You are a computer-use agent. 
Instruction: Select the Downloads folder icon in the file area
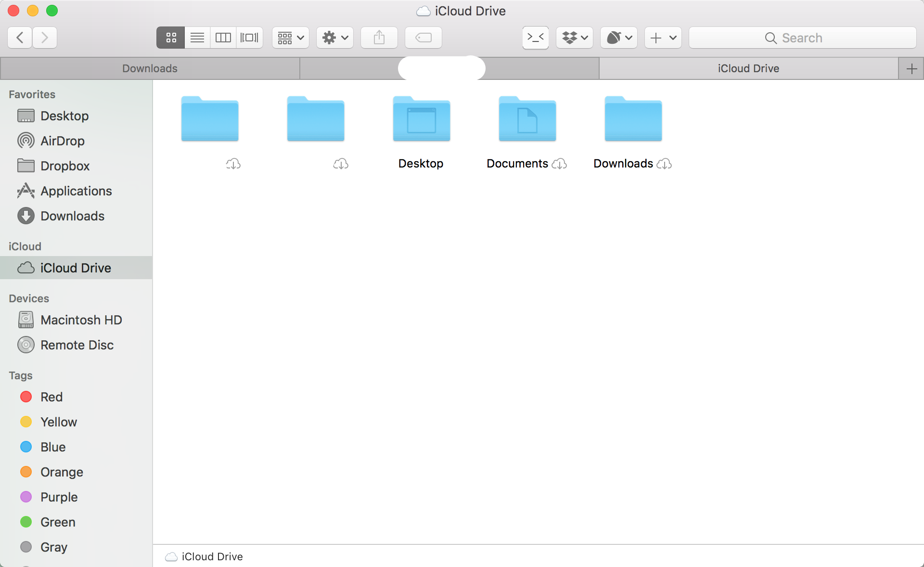[x=633, y=119]
